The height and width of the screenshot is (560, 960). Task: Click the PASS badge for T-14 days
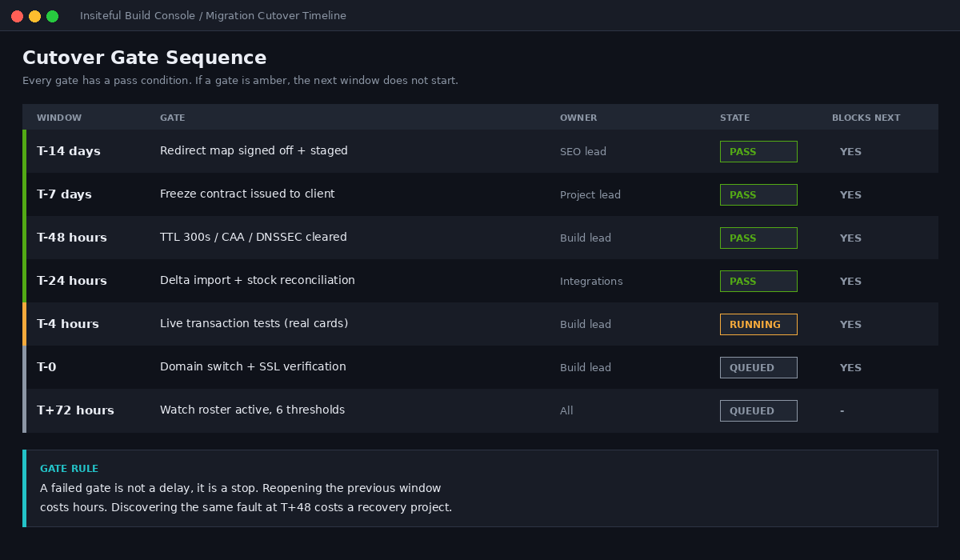click(x=758, y=151)
